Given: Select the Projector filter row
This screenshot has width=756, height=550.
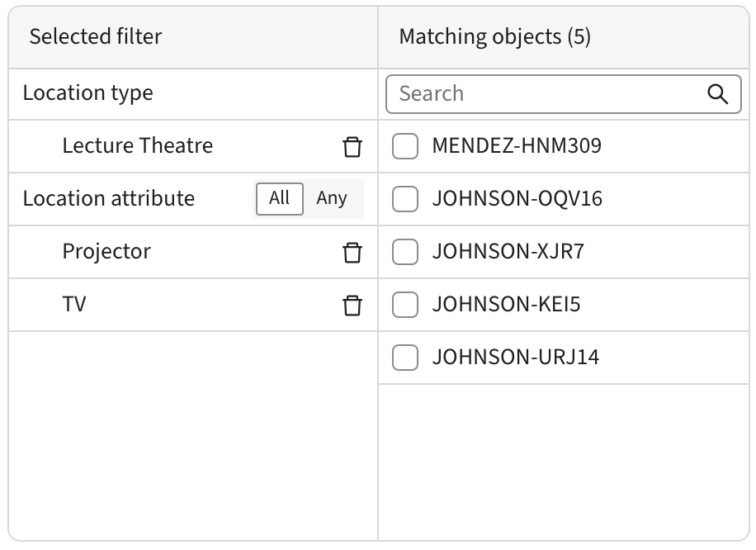Looking at the screenshot, I should point(107,252).
